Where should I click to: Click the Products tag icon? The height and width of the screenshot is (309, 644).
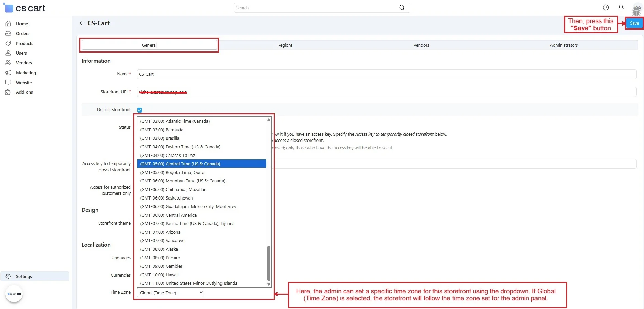[8, 43]
